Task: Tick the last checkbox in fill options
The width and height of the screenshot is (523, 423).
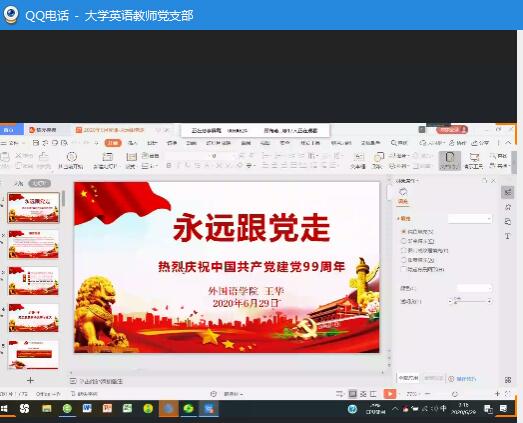Action: [403, 269]
